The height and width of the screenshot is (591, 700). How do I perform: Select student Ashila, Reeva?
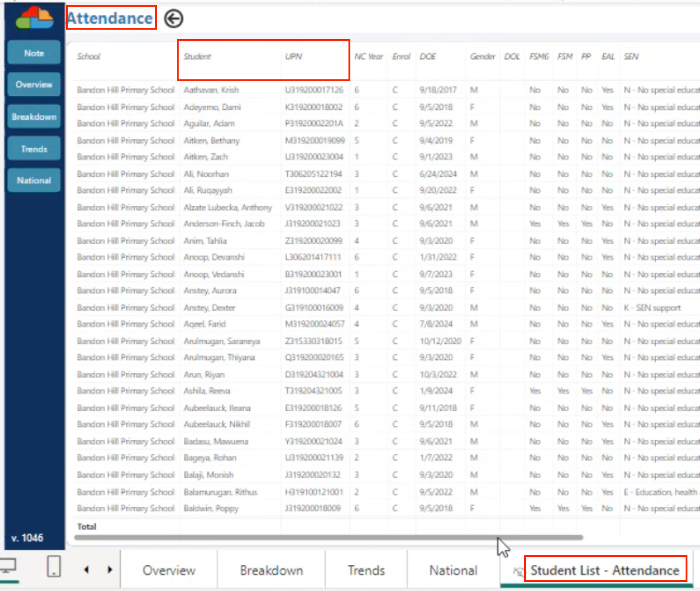pyautogui.click(x=207, y=391)
